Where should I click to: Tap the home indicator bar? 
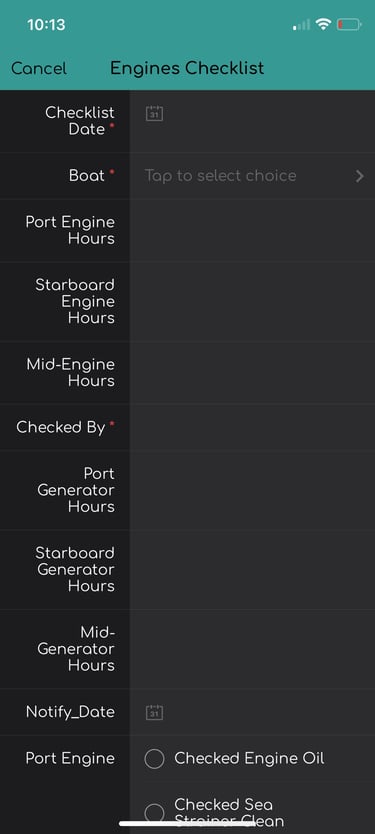point(187,824)
